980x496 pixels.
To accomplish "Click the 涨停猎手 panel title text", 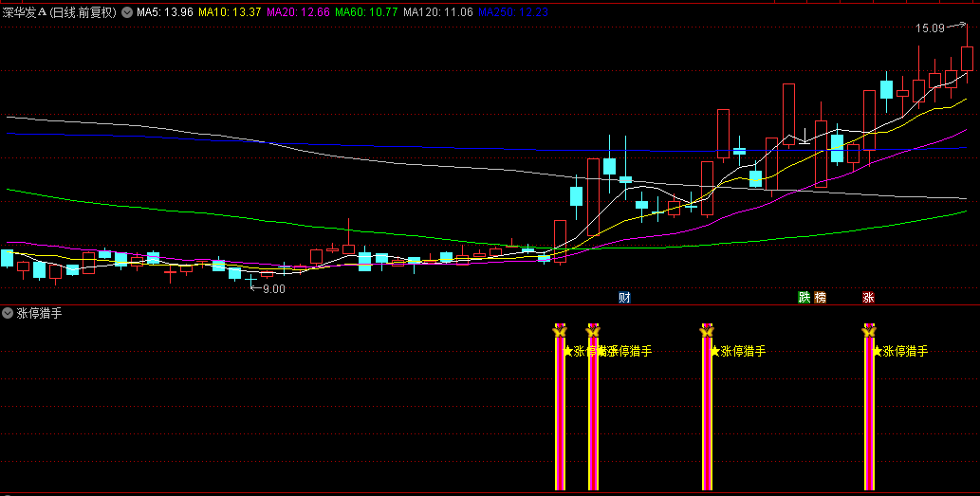I will [40, 314].
